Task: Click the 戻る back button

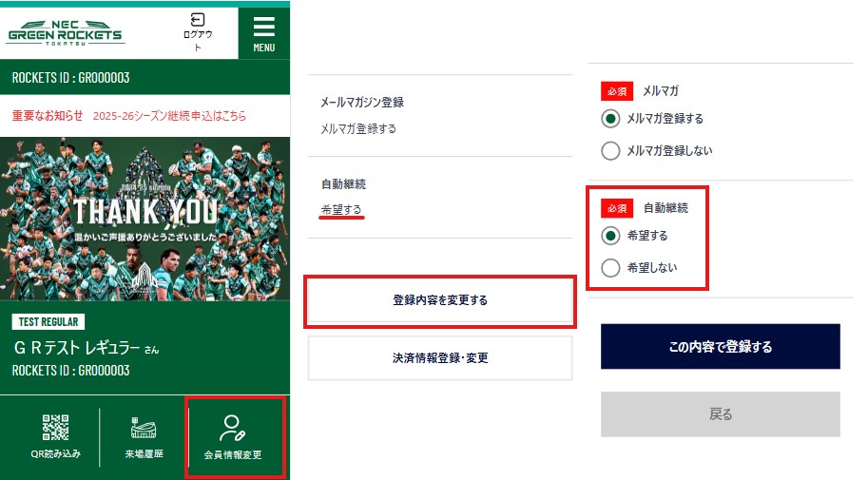Action: click(721, 414)
